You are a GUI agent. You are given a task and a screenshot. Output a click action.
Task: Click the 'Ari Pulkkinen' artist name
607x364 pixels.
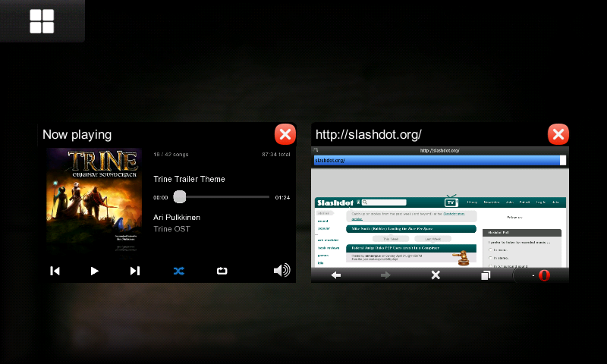click(x=177, y=218)
